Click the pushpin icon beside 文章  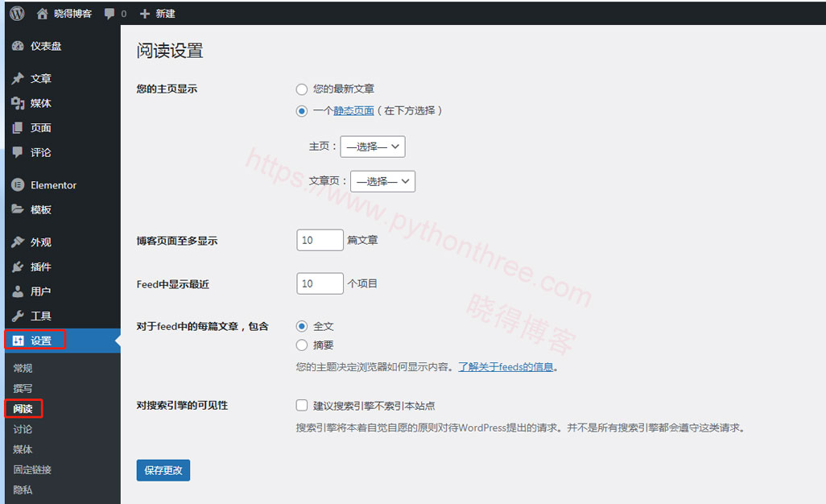pyautogui.click(x=18, y=78)
